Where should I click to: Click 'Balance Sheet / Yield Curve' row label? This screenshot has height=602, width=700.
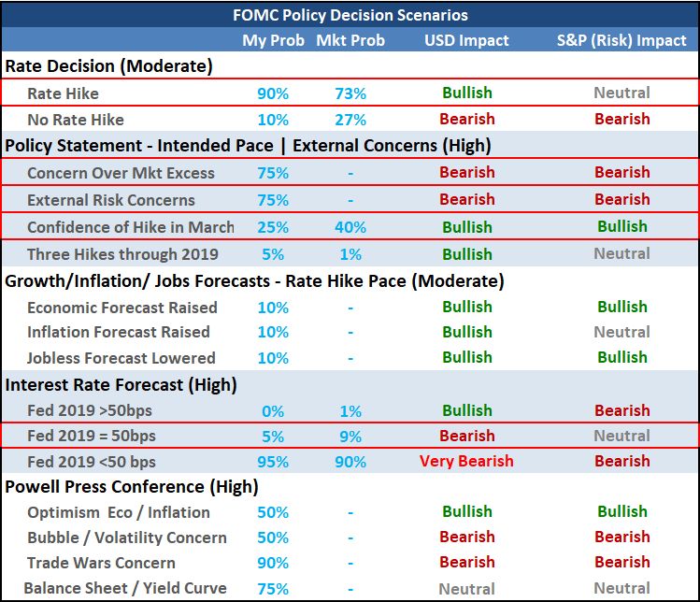click(x=125, y=588)
